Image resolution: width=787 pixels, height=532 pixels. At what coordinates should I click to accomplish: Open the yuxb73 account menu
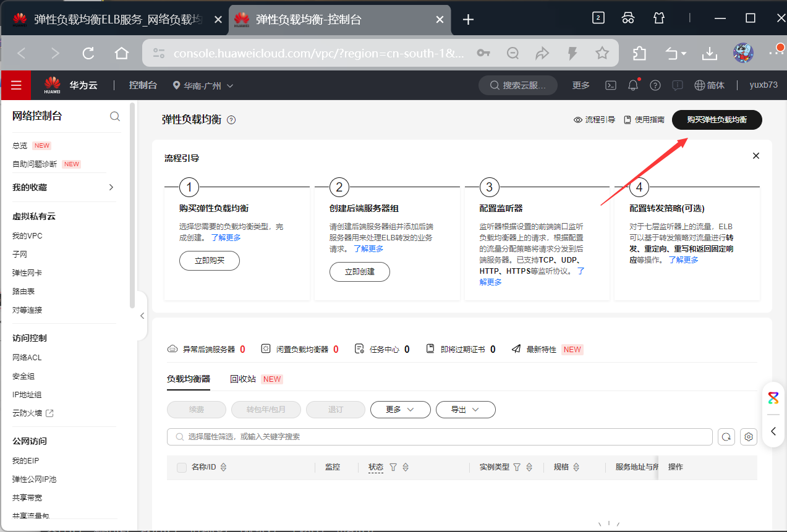click(x=764, y=85)
